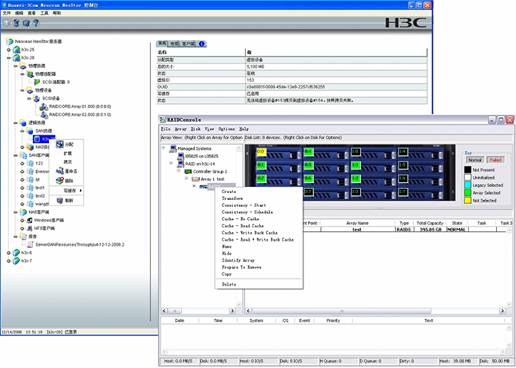The height and width of the screenshot is (368, 516).
Task: Click the Controller Group 1 card icon
Action: (188, 171)
